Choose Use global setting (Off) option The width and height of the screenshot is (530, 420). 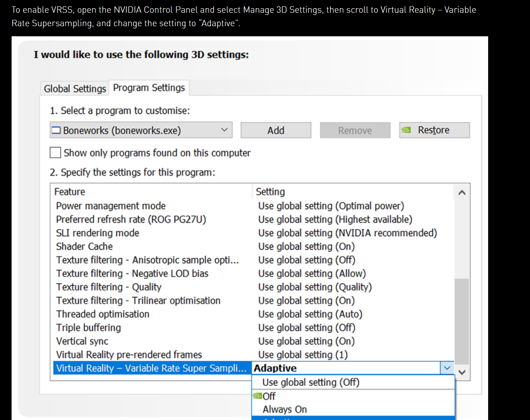(353, 382)
